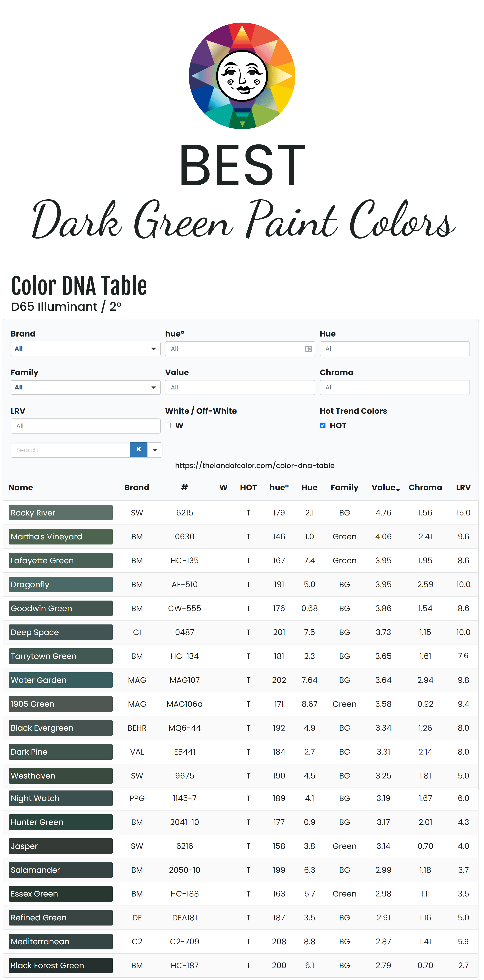Viewport: 484px width, 980px height.
Task: Click the color wheel face logo
Action: [x=242, y=74]
